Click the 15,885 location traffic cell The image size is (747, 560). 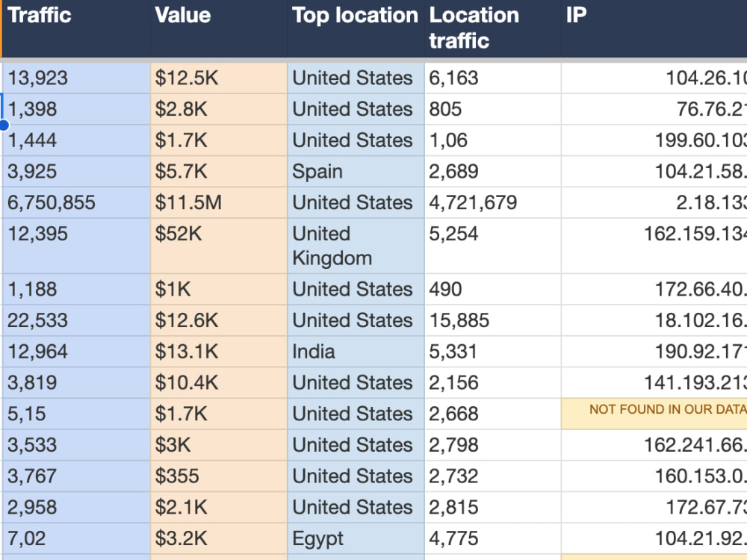click(492, 320)
